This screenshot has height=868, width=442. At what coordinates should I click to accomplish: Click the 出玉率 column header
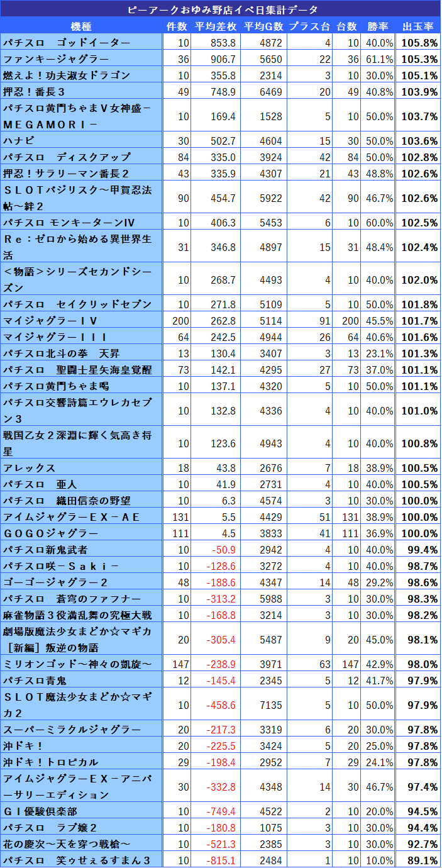pyautogui.click(x=418, y=26)
